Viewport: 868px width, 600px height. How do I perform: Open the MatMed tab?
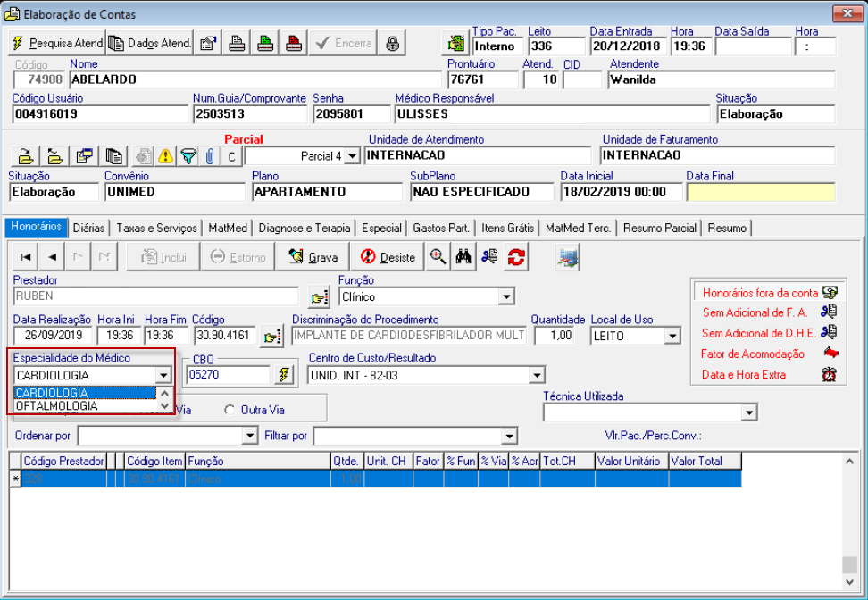pyautogui.click(x=228, y=228)
